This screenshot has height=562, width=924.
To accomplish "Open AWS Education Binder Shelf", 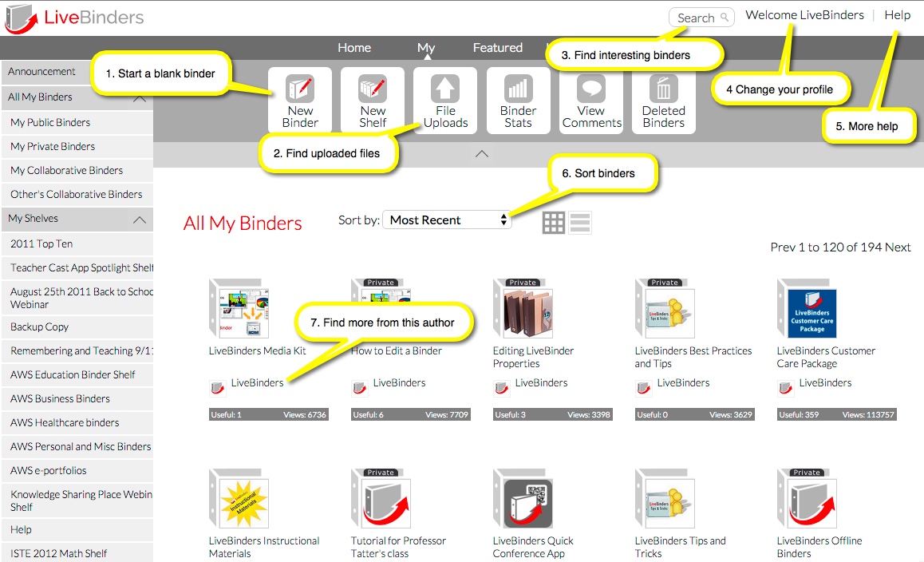I will click(x=77, y=375).
